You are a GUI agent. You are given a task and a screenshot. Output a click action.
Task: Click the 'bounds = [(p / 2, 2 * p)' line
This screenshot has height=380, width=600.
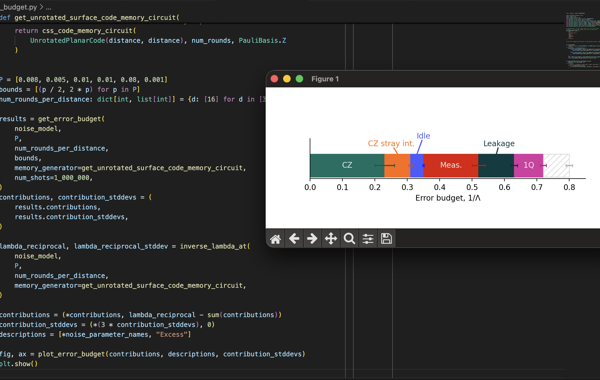[x=70, y=90]
